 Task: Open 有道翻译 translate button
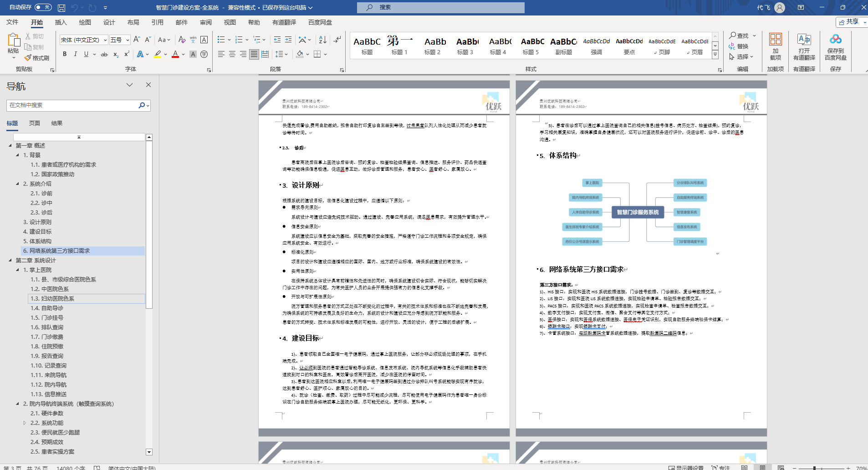[804, 47]
